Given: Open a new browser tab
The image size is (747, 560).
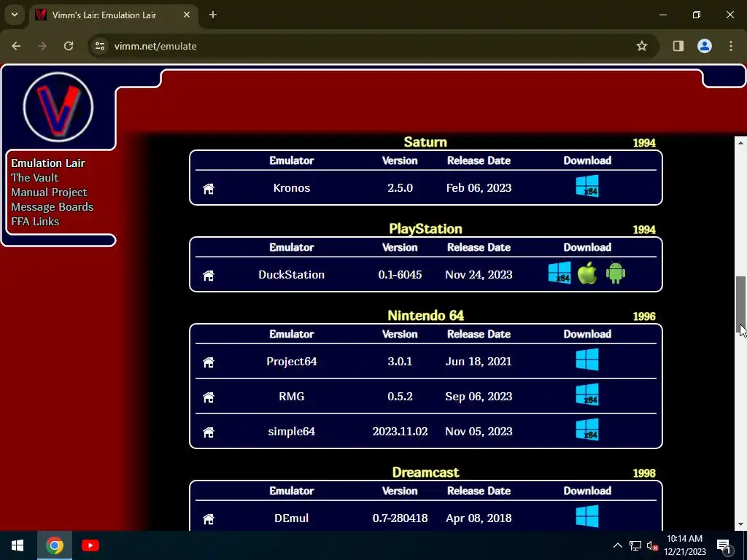Looking at the screenshot, I should (x=213, y=15).
